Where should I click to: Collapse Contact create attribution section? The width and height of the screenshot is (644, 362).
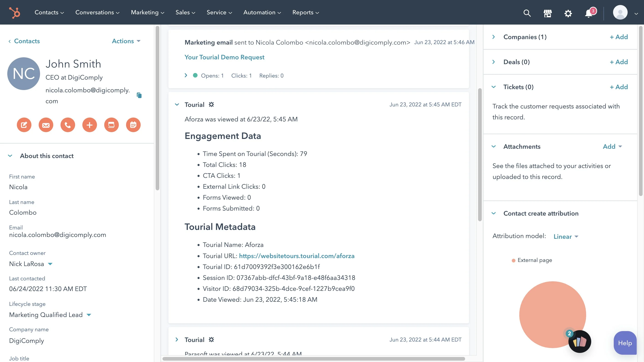point(494,213)
